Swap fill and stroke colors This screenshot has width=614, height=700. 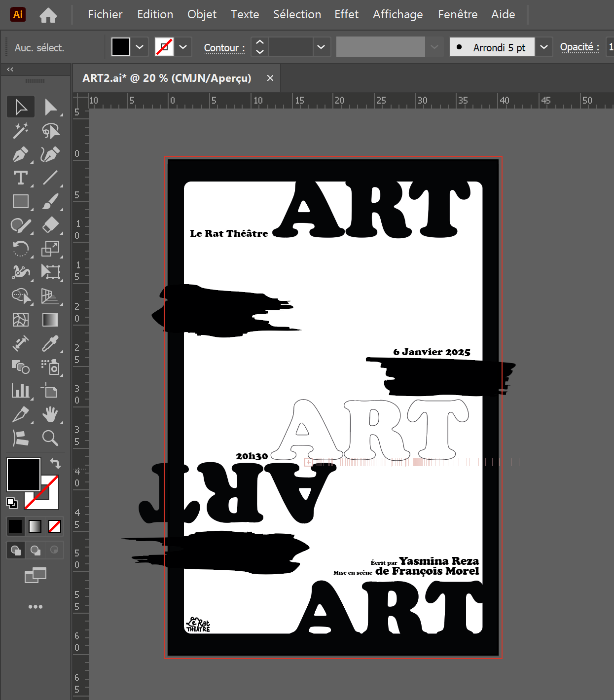(x=56, y=463)
